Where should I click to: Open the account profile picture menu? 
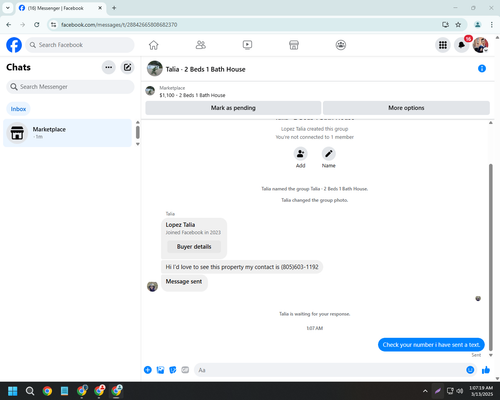[480, 45]
